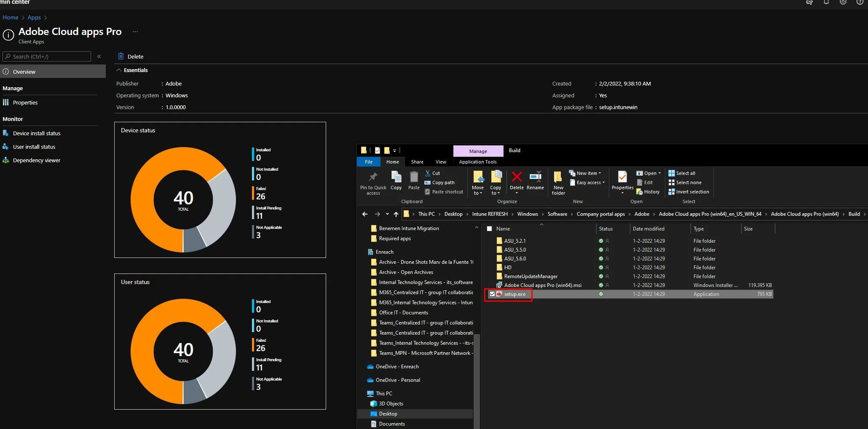Open the Application Tools tab

click(x=478, y=162)
